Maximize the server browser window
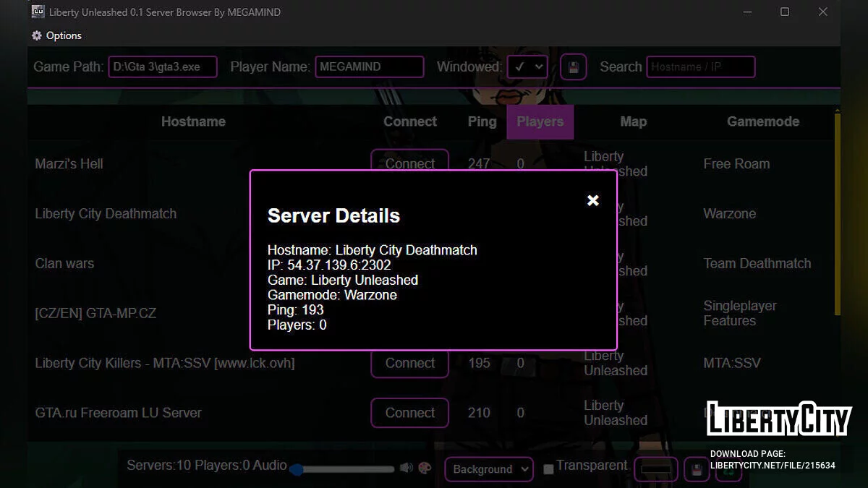The image size is (868, 488). click(x=785, y=12)
